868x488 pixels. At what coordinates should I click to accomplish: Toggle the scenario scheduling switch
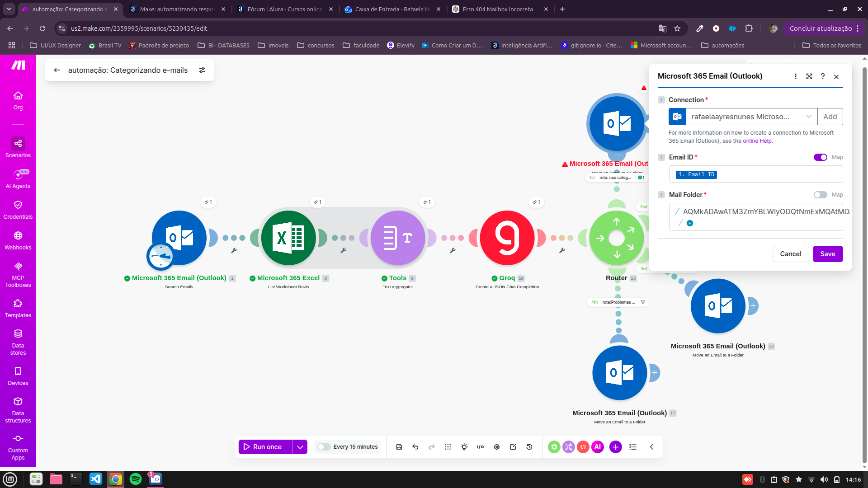324,447
